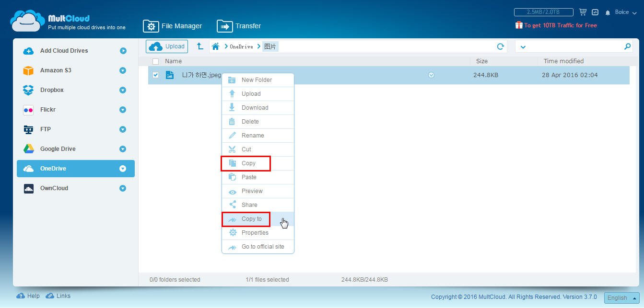
Task: Click the Links cloud icon
Action: (x=50, y=296)
